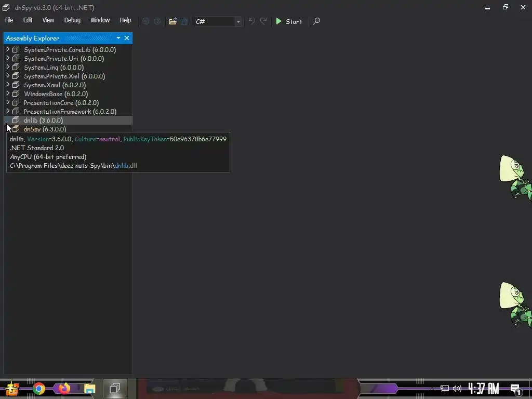The width and height of the screenshot is (532, 399).
Task: Click assembly icon beside System.Xaml
Action: tap(16, 85)
